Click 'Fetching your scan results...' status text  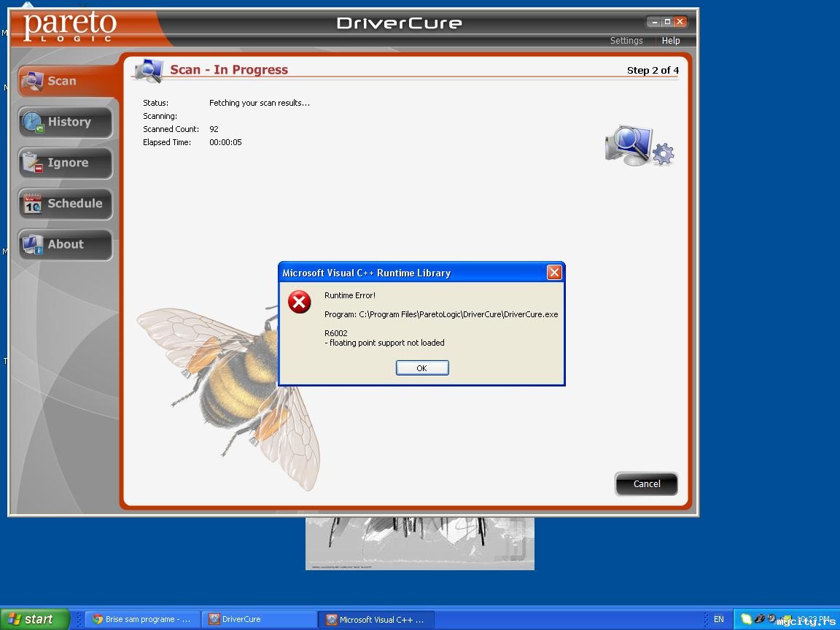tap(260, 103)
